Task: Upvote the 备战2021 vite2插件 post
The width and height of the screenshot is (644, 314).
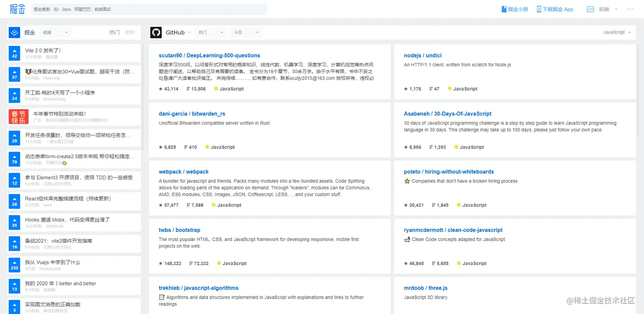Action: pos(14,244)
